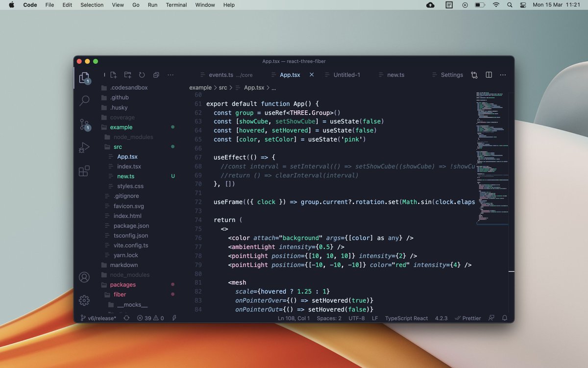Open the Apple menu

tap(11, 5)
